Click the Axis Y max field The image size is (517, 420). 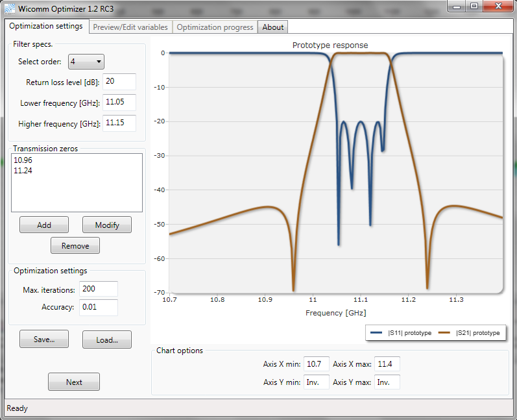pos(387,382)
